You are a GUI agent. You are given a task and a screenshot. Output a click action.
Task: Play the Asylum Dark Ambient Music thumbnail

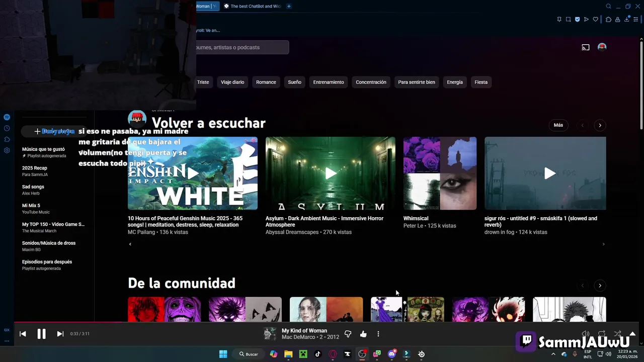331,173
